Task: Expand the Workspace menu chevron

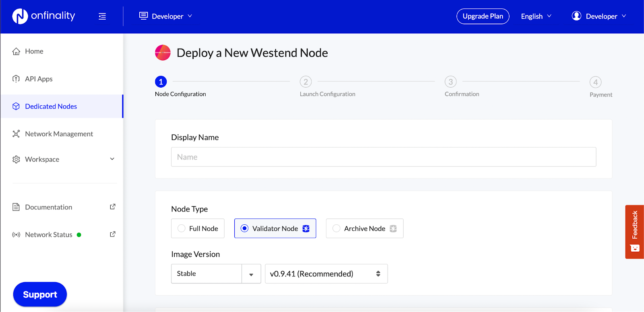Action: point(112,159)
